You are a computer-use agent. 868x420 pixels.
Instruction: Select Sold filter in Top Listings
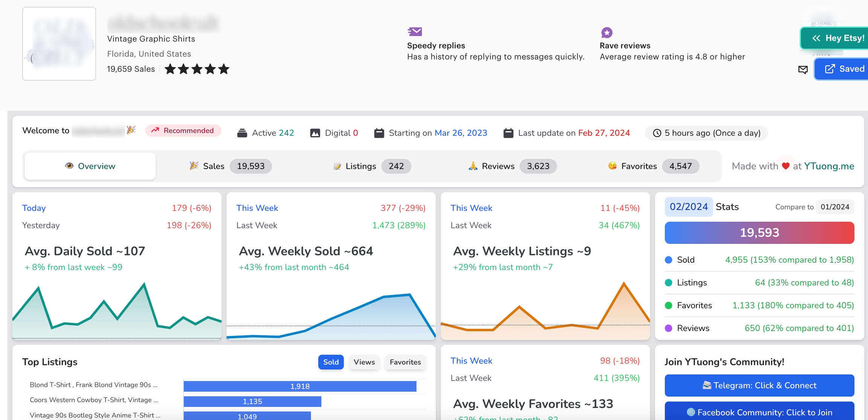point(331,362)
